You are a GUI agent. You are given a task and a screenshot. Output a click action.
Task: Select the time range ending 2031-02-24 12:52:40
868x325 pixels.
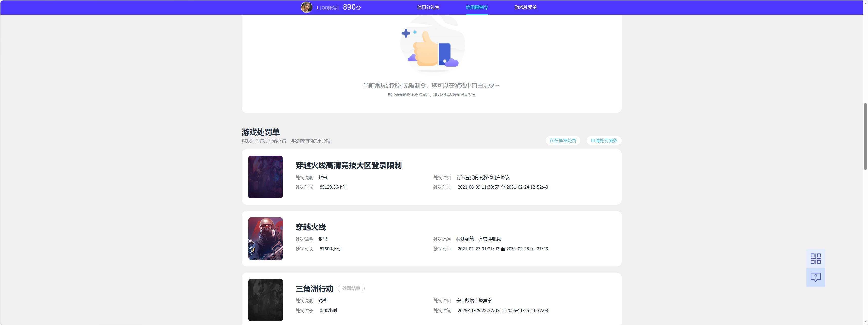pyautogui.click(x=503, y=187)
